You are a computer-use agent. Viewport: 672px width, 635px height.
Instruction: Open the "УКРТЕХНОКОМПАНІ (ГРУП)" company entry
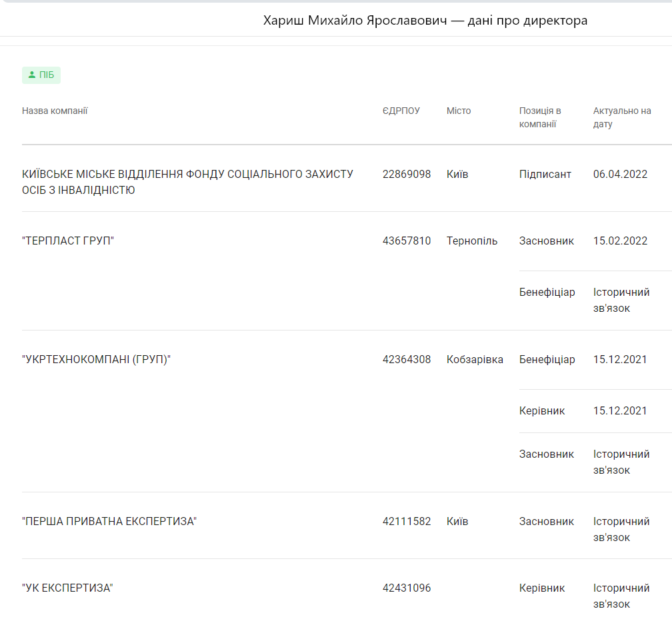point(96,360)
